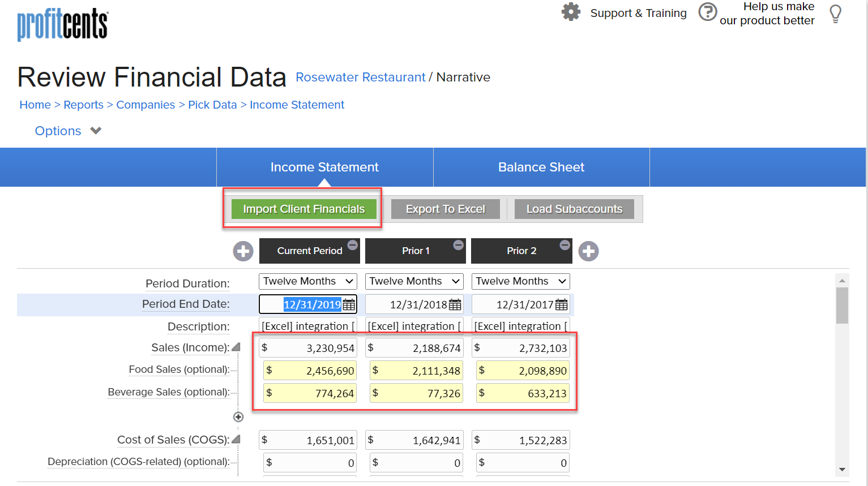Add subaccount via small plus below Beverage Sales
The width and height of the screenshot is (868, 486).
(x=238, y=417)
